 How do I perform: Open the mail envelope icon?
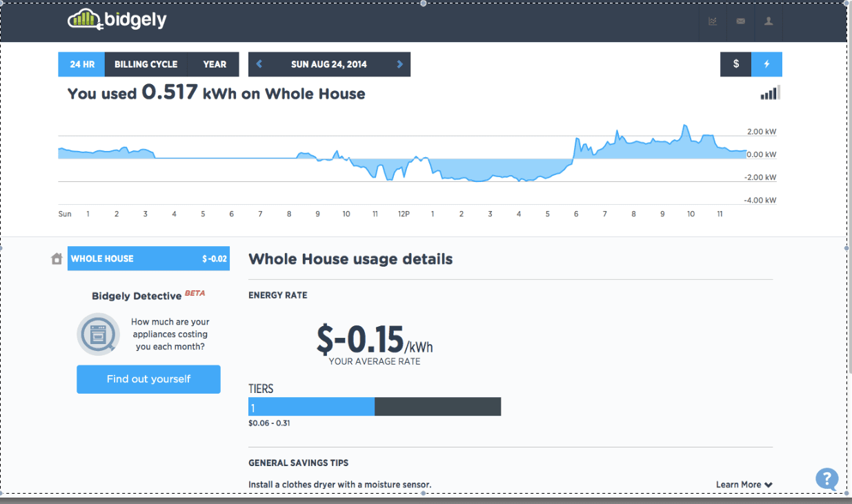740,21
